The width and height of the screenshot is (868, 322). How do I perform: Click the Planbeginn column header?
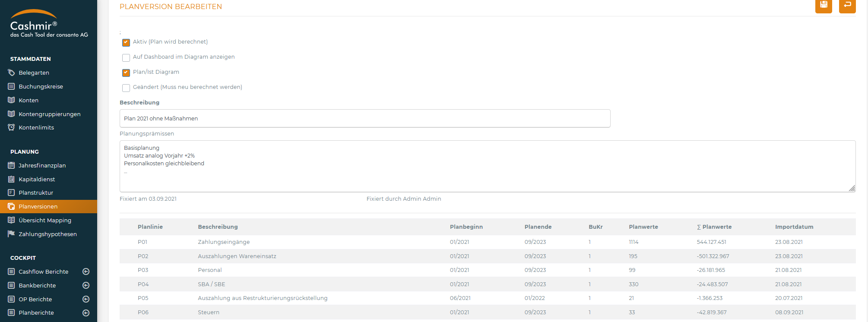tap(466, 227)
